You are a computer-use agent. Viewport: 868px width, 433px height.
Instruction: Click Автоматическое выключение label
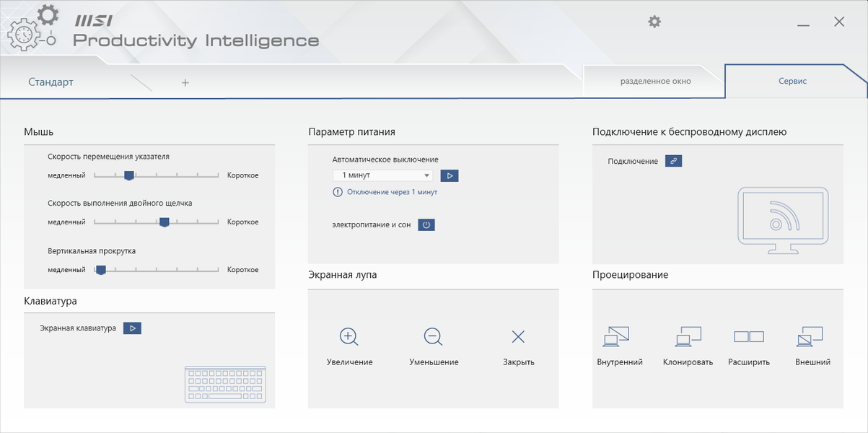point(385,159)
